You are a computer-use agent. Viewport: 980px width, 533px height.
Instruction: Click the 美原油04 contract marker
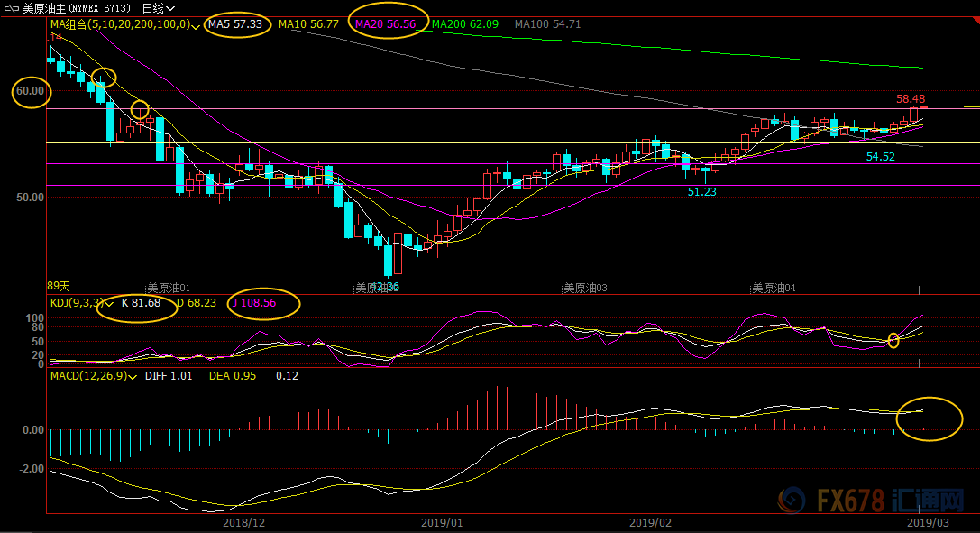click(x=774, y=289)
